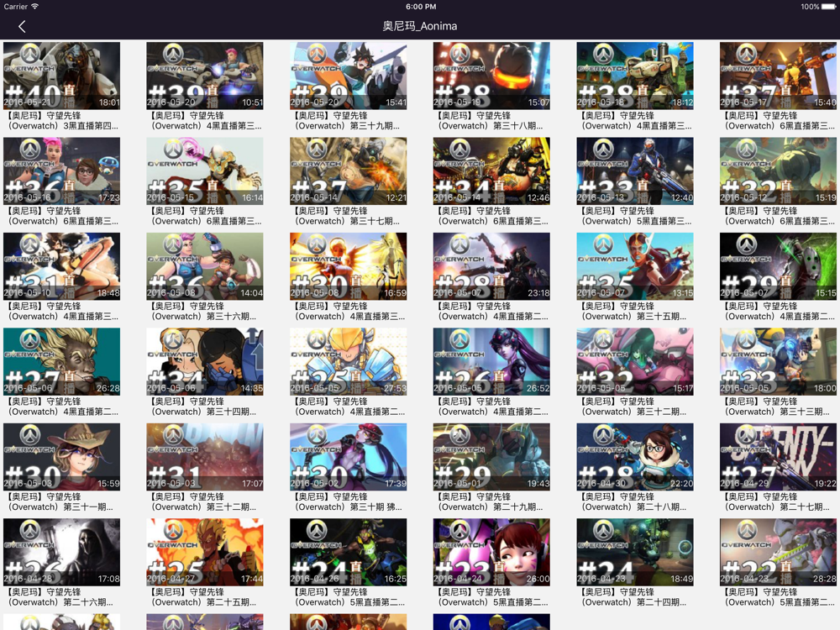Screen dimensions: 840x630
Task: Select the 2016-05-15 video lasting 16:14
Action: (205, 171)
